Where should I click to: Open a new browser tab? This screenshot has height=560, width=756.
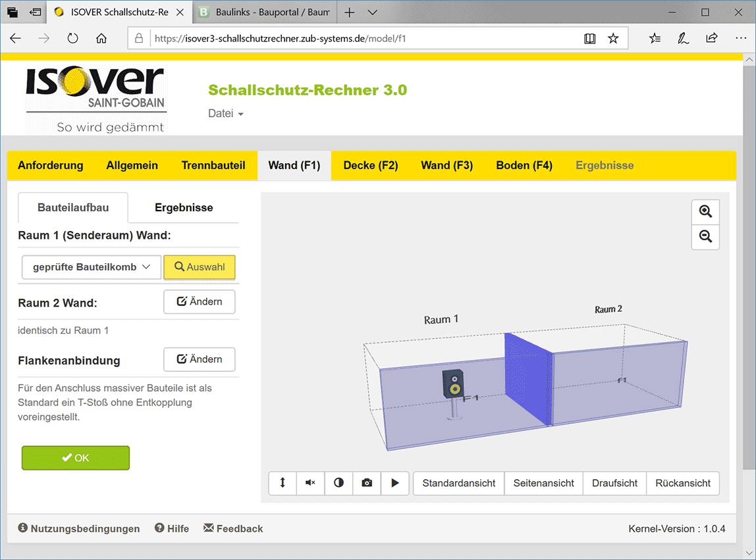point(350,13)
